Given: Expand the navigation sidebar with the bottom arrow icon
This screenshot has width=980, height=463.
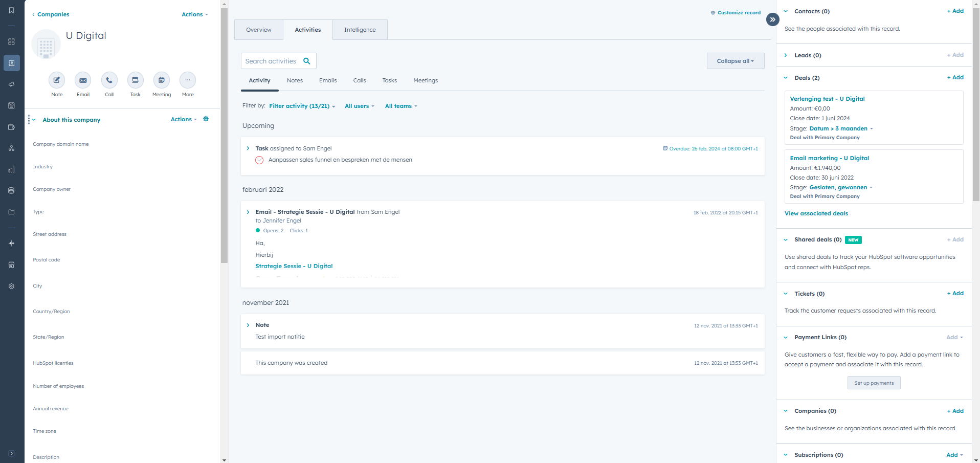Looking at the screenshot, I should (11, 453).
